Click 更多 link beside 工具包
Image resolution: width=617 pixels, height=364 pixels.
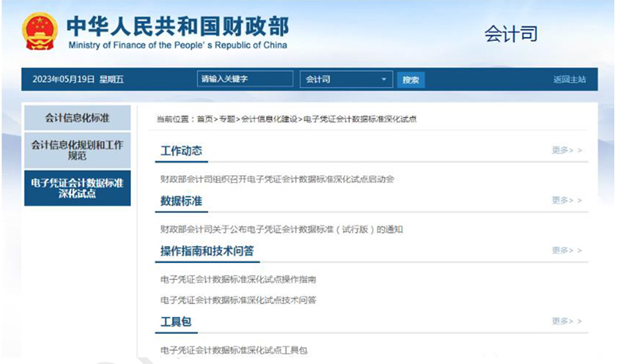(x=566, y=321)
